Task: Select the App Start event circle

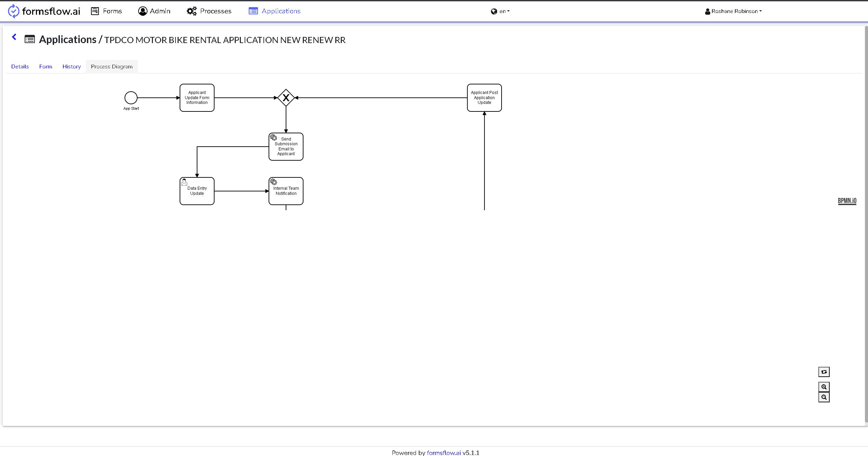Action: 131,98
